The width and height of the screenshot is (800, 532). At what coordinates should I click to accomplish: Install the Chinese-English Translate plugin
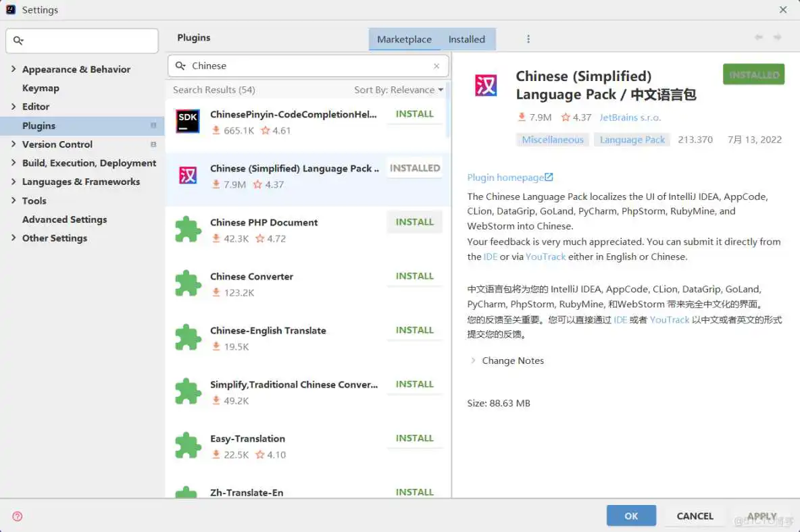414,330
